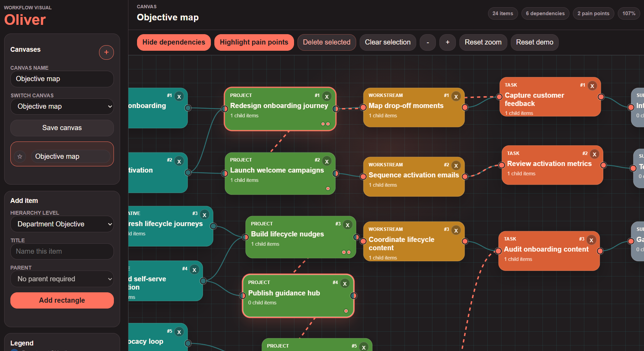Remove Build lifecycle nudges card
Image resolution: width=644 pixels, height=351 pixels.
[x=348, y=225]
